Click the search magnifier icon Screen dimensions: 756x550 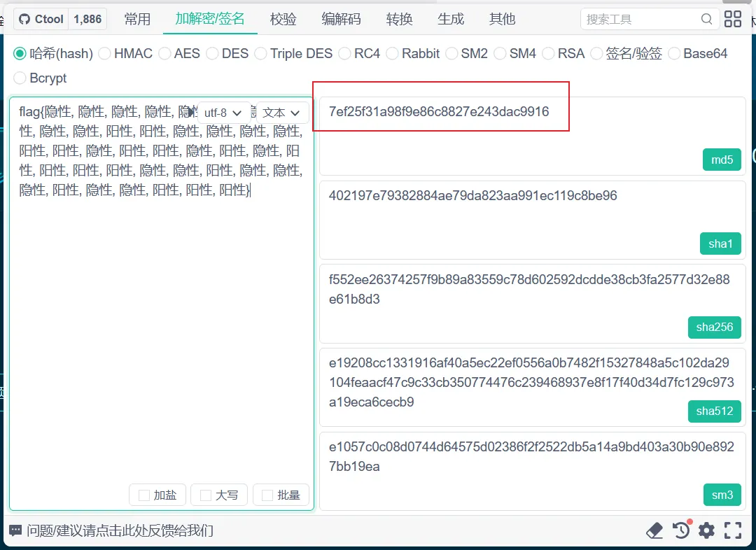[706, 19]
